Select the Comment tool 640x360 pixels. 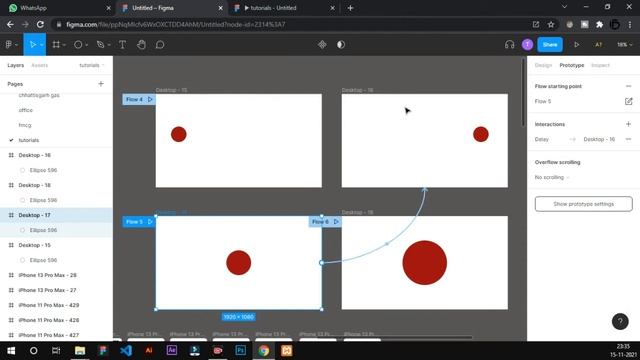point(160,44)
